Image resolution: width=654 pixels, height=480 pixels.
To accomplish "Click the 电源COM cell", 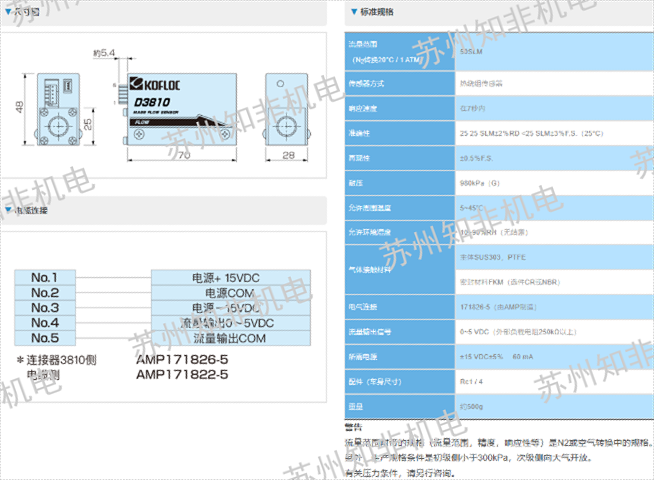I will [231, 293].
